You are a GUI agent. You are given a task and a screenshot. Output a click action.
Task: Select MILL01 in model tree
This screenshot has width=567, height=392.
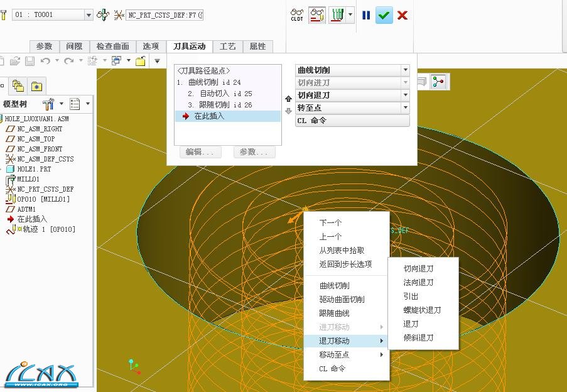click(x=28, y=179)
